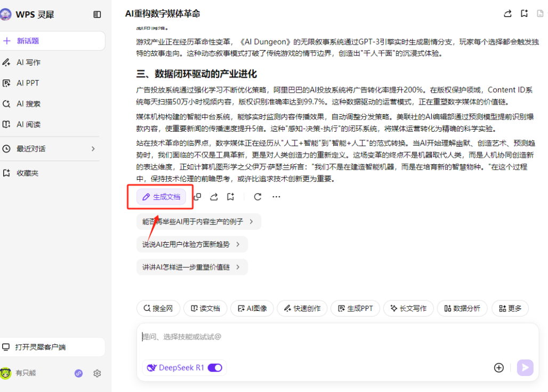
Task: Click AI图像 skill chip
Action: click(x=252, y=308)
